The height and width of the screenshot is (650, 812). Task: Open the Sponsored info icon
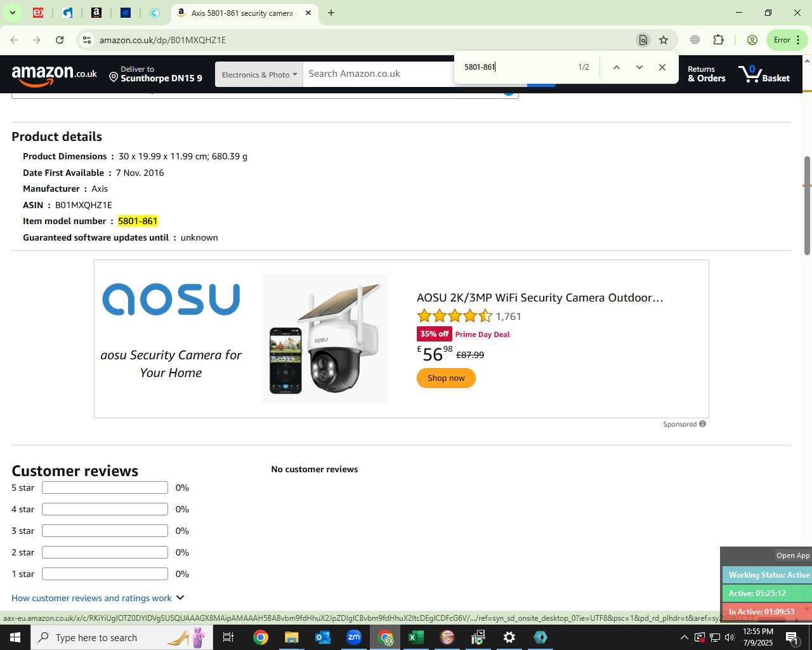(x=702, y=424)
